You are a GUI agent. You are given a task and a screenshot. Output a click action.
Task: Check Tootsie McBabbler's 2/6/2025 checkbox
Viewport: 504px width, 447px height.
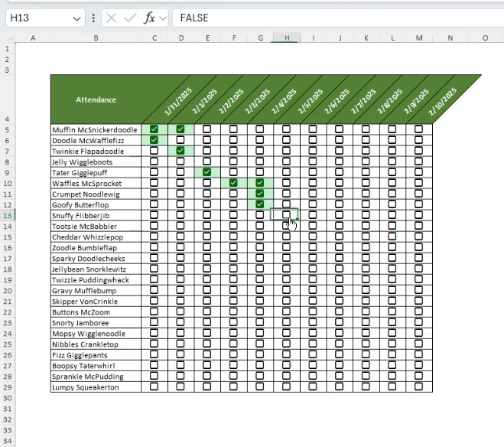point(313,226)
